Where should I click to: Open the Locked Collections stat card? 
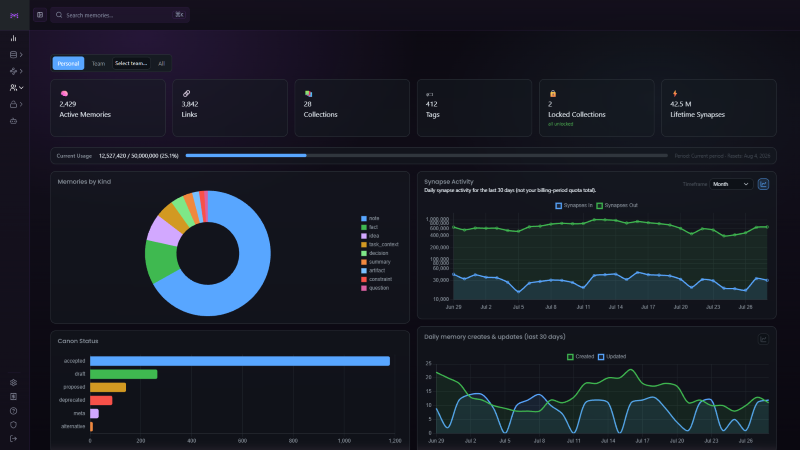point(596,108)
